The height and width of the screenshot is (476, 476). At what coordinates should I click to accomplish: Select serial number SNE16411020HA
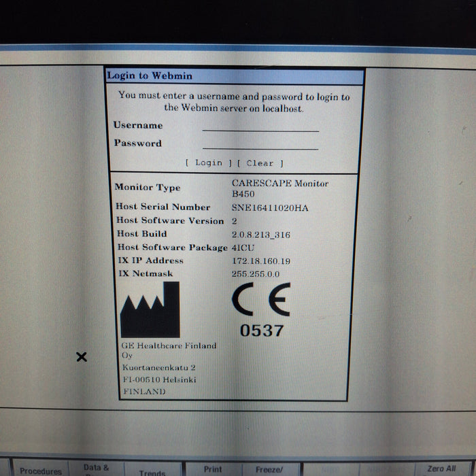coord(270,208)
